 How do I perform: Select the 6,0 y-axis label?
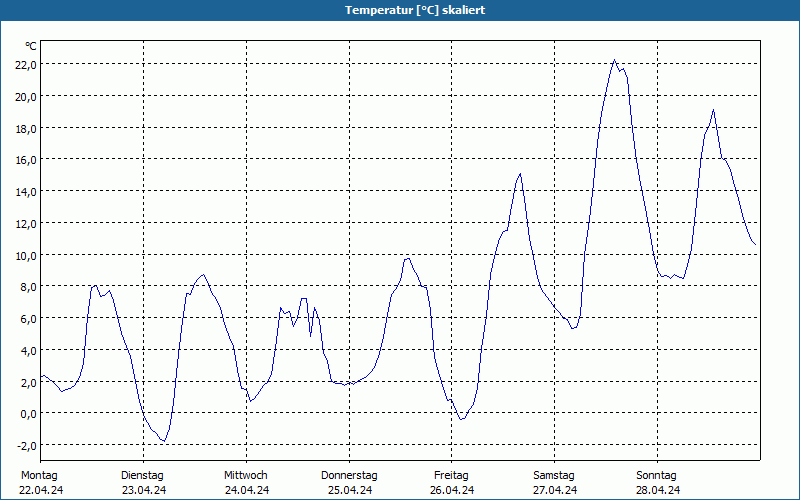[28, 319]
